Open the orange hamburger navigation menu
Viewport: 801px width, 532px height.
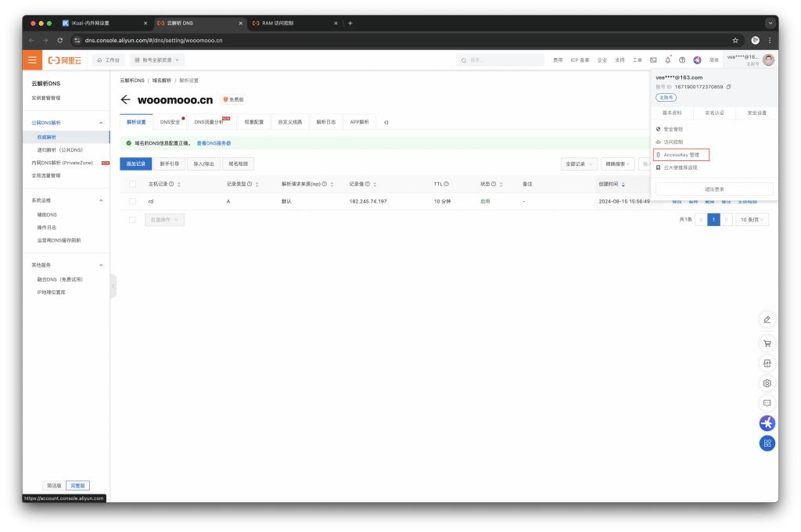[32, 59]
